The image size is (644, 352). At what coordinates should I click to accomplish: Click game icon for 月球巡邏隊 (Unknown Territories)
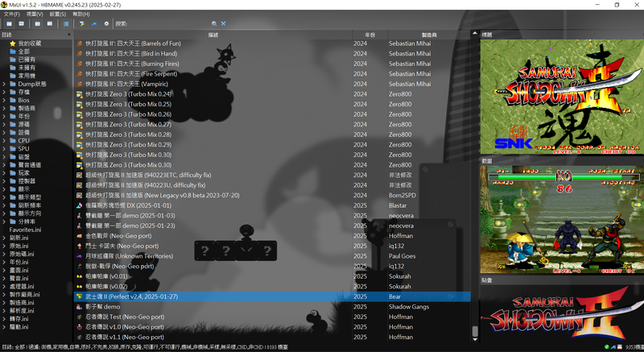[80, 256]
